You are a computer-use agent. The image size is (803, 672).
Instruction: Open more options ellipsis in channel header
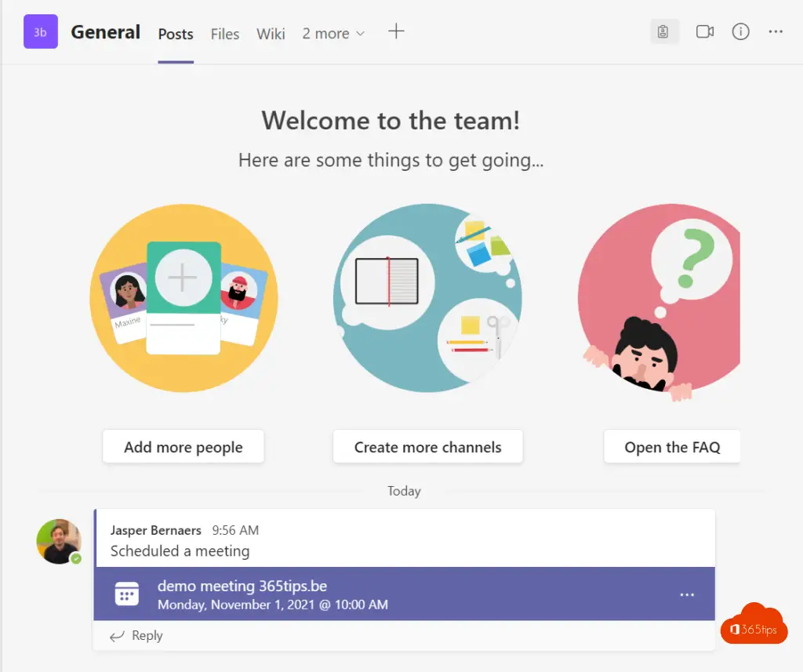pos(776,32)
